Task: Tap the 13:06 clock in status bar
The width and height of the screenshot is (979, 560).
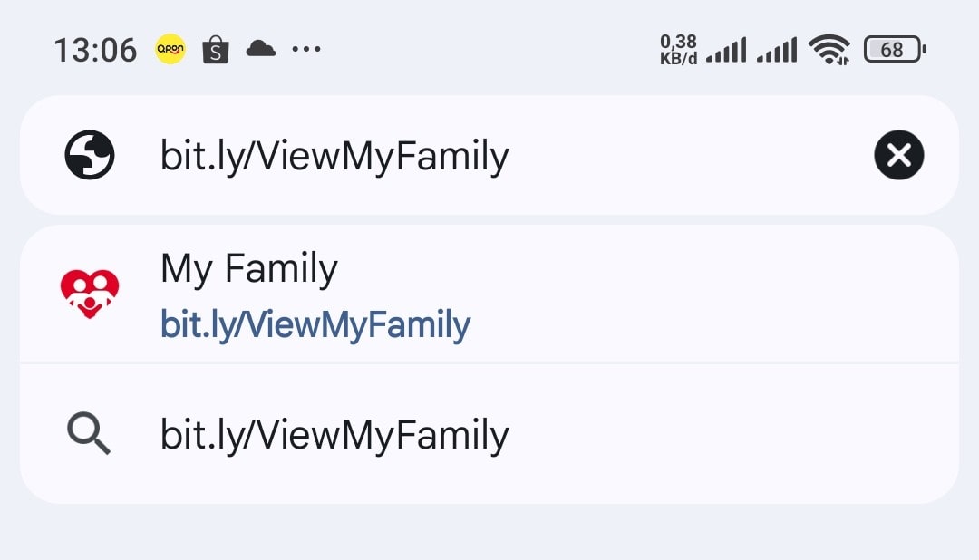Action: click(x=94, y=49)
